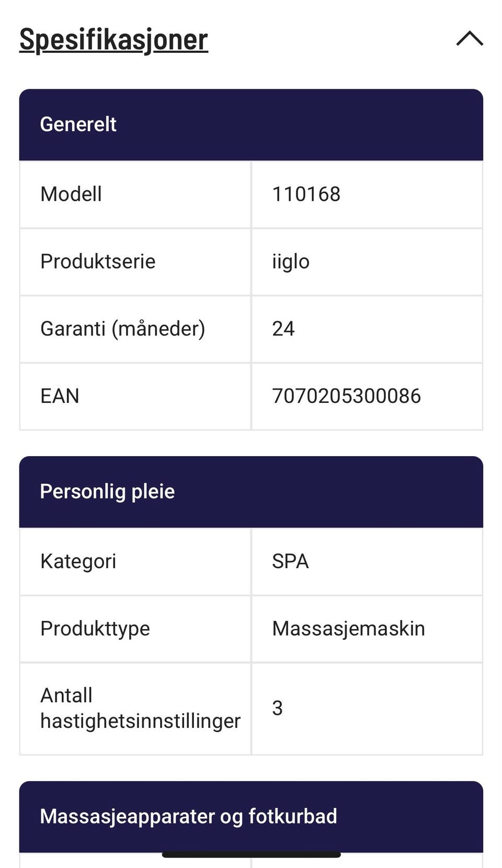The height and width of the screenshot is (868, 502).
Task: Tap the Garanti (måneder) label
Action: pyautogui.click(x=122, y=329)
